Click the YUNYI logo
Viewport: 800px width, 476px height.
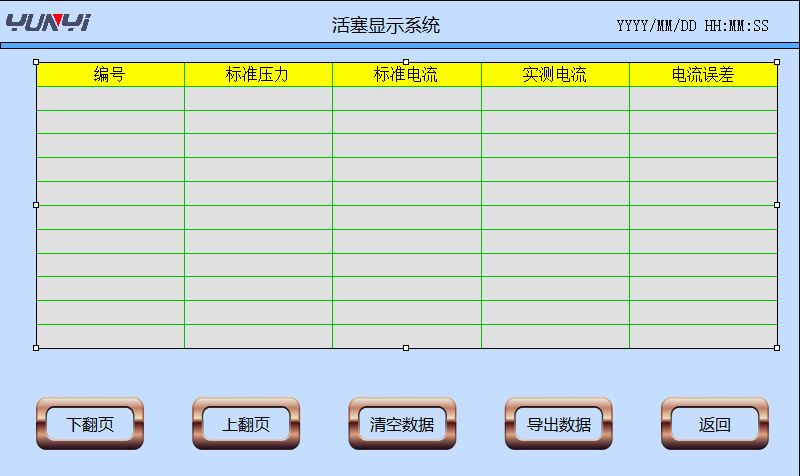(47, 22)
